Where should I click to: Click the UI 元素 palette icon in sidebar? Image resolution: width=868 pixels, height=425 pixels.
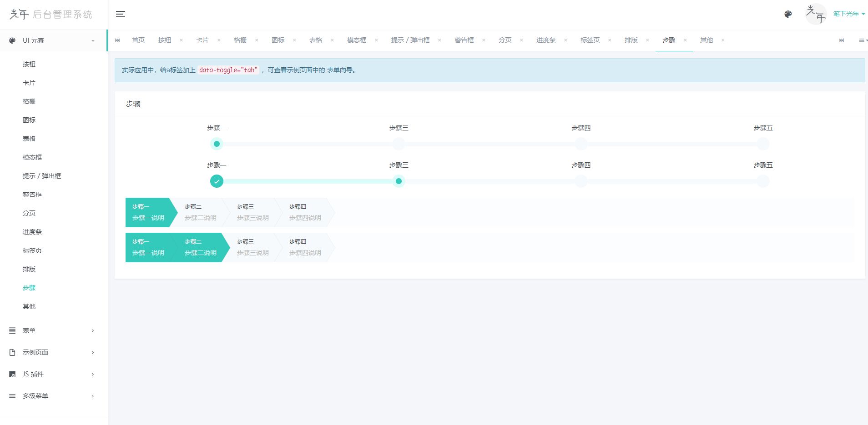pos(12,40)
